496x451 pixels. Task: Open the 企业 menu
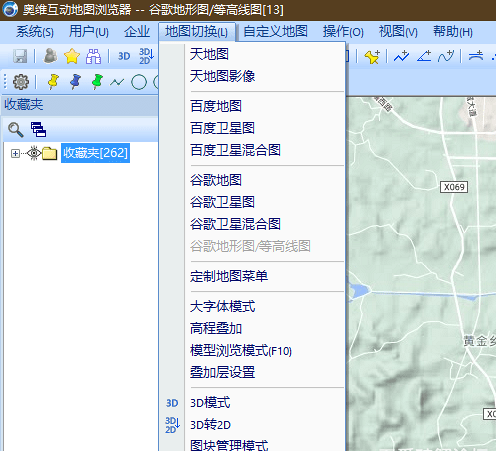(137, 32)
